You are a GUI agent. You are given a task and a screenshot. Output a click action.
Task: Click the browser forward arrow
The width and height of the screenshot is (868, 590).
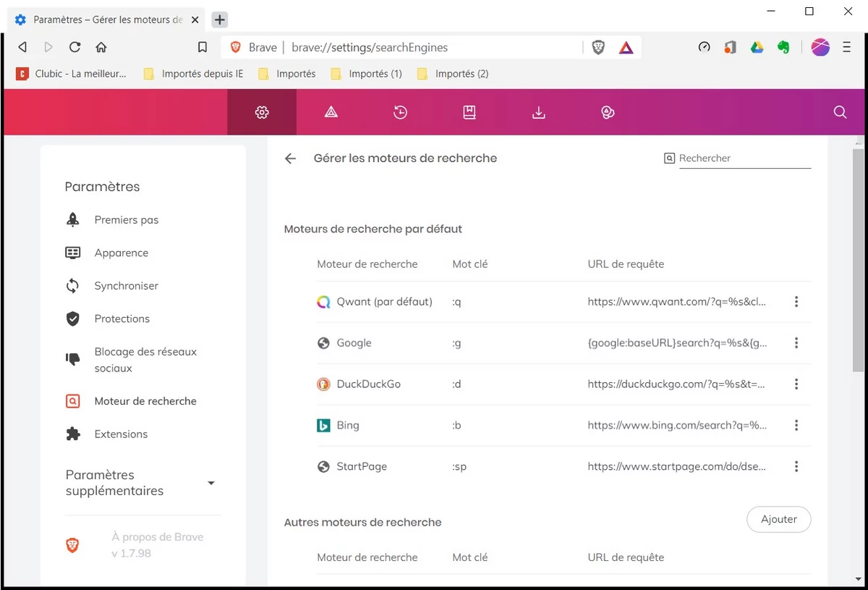(x=48, y=47)
